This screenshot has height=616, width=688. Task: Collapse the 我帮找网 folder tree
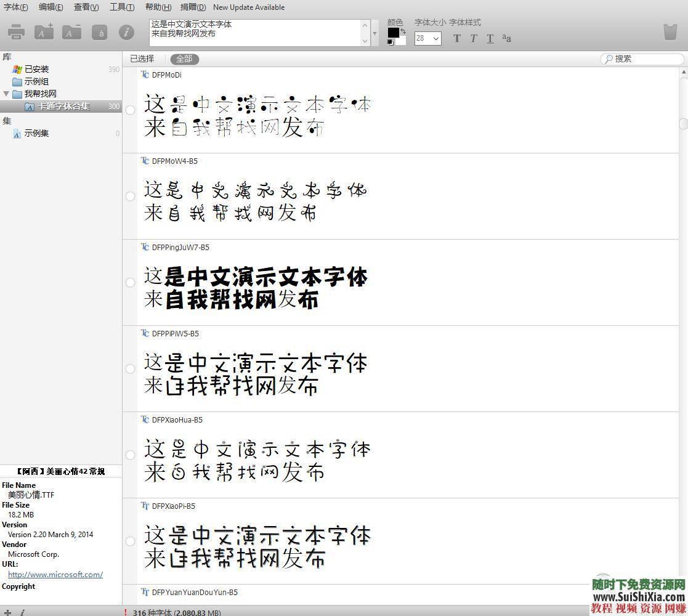pos(6,94)
